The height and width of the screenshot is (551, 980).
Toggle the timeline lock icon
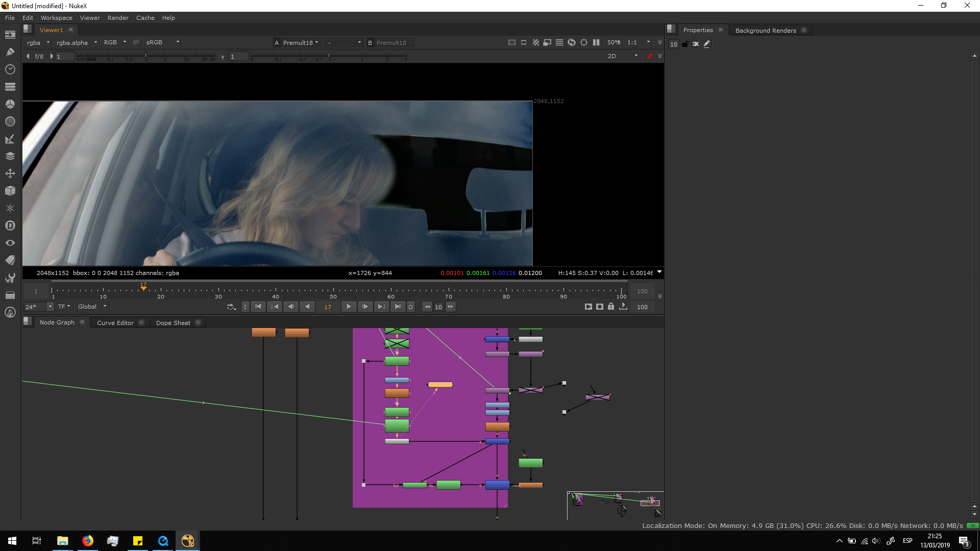coord(611,307)
